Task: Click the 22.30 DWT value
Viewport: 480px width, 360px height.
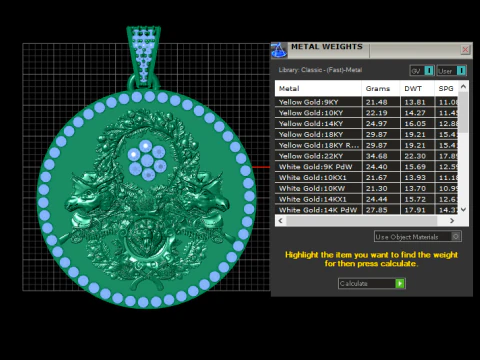Action: [x=415, y=156]
